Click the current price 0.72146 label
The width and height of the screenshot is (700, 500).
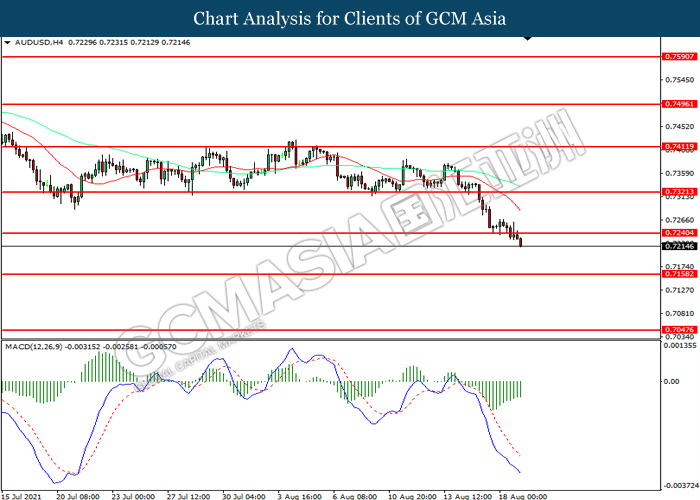[679, 246]
